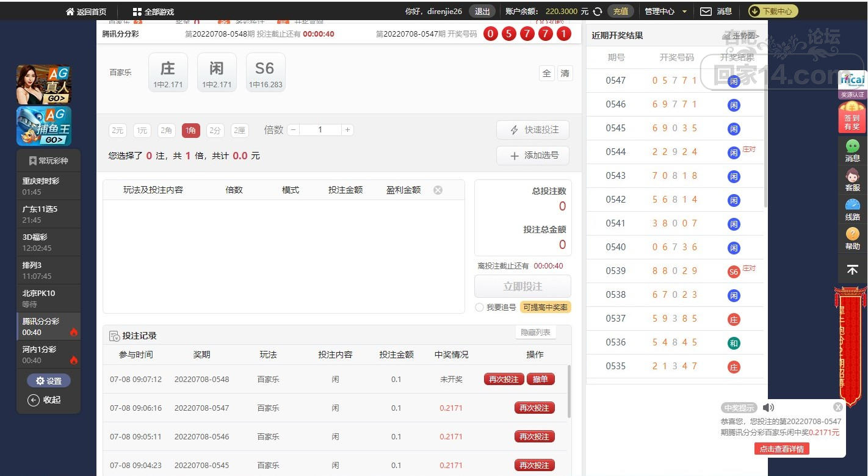Clear the bet list with the X icon

coord(438,190)
